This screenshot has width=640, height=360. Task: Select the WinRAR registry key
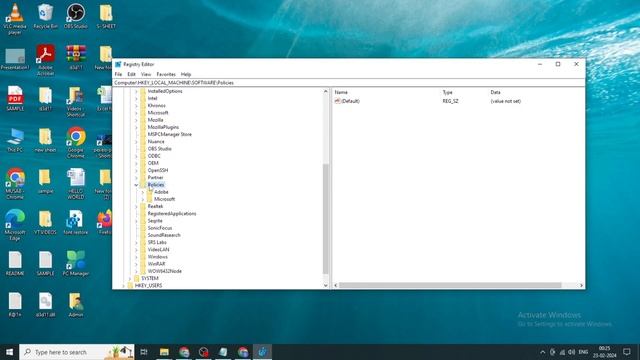click(x=156, y=264)
